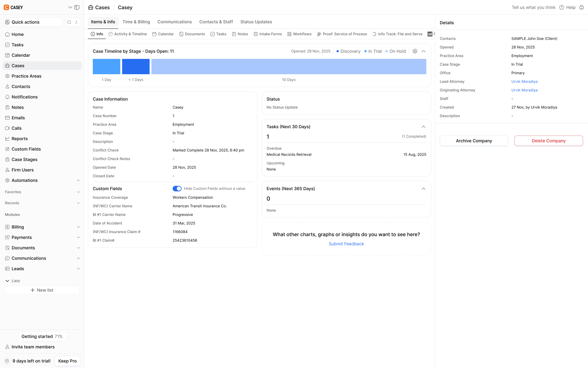Screen dimensions: 588x368
Task: Toggle Hide Custom Fields without a value
Action: pyautogui.click(x=177, y=189)
